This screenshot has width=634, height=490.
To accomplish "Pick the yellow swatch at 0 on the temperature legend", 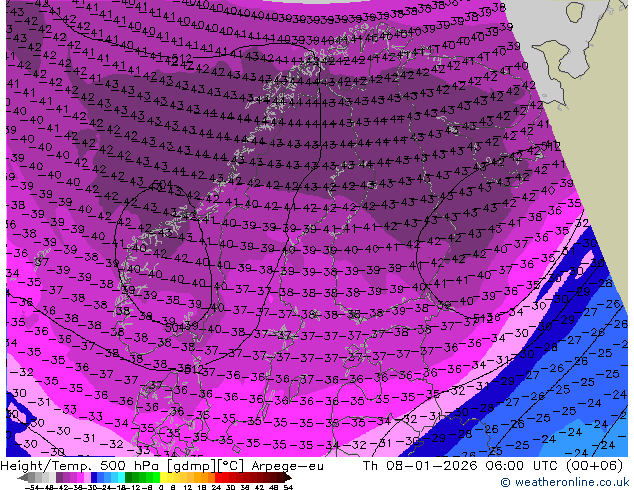I will pyautogui.click(x=163, y=477).
